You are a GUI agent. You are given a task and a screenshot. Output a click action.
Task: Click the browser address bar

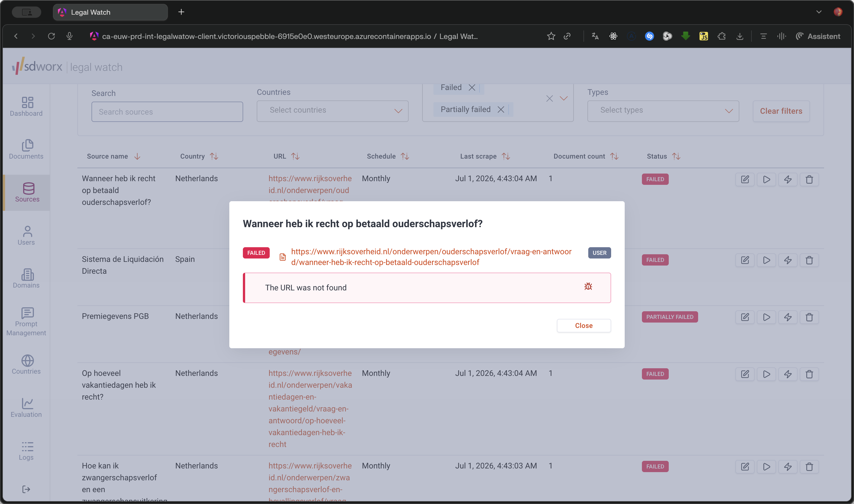pos(289,36)
